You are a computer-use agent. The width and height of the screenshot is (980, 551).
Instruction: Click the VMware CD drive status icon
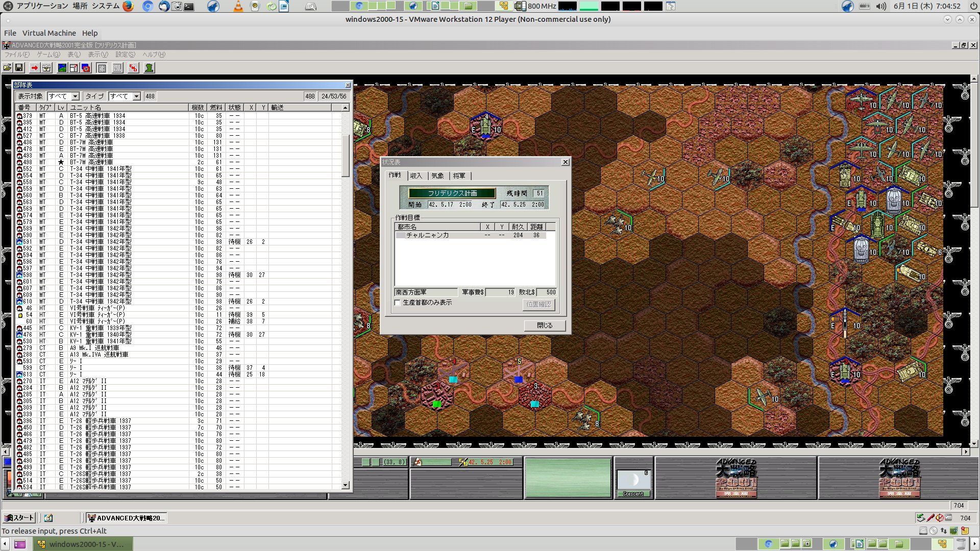[934, 531]
